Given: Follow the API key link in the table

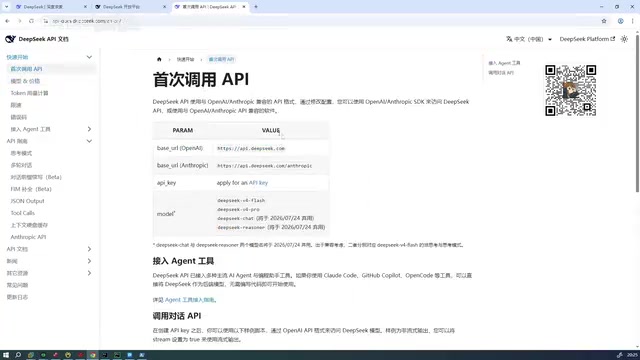Looking at the screenshot, I should point(258,183).
